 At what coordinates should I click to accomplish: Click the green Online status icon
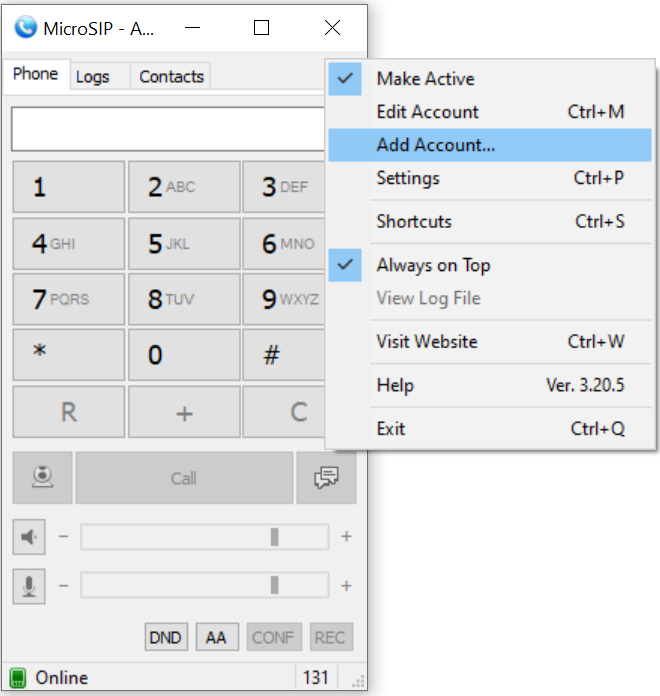coord(18,678)
